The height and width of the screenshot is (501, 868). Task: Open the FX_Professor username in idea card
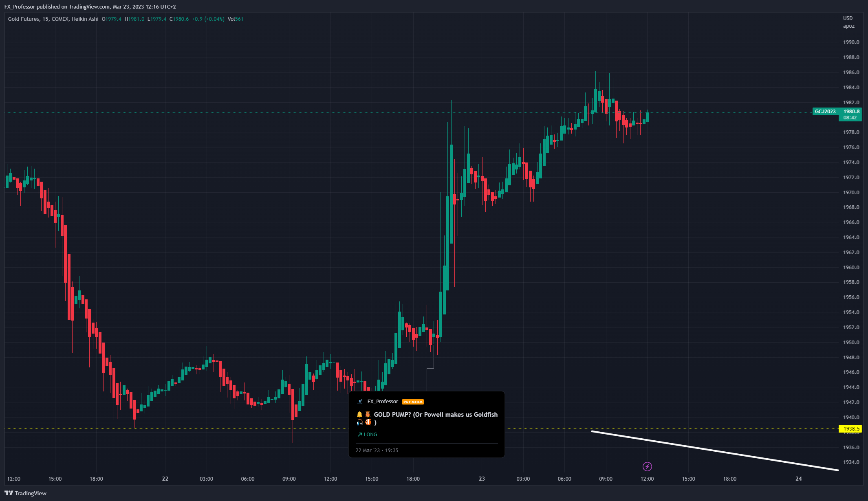click(383, 402)
